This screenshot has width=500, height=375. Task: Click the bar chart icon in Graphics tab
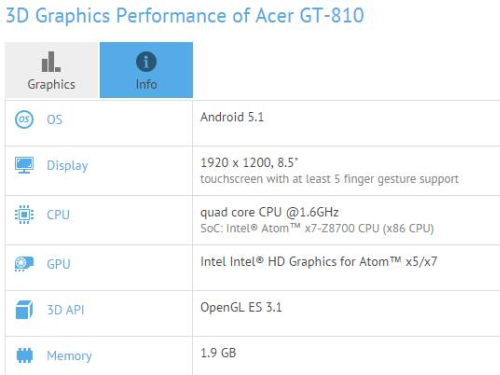pyautogui.click(x=51, y=62)
